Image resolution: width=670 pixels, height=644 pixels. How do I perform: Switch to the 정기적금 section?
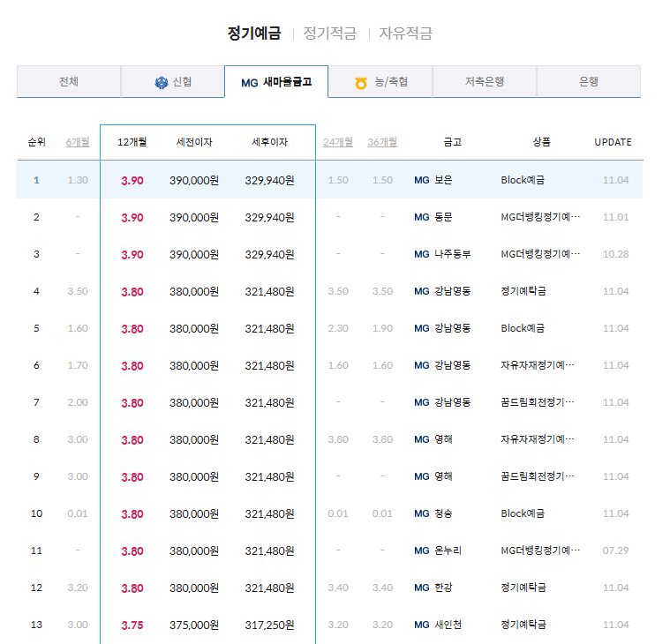pyautogui.click(x=330, y=34)
